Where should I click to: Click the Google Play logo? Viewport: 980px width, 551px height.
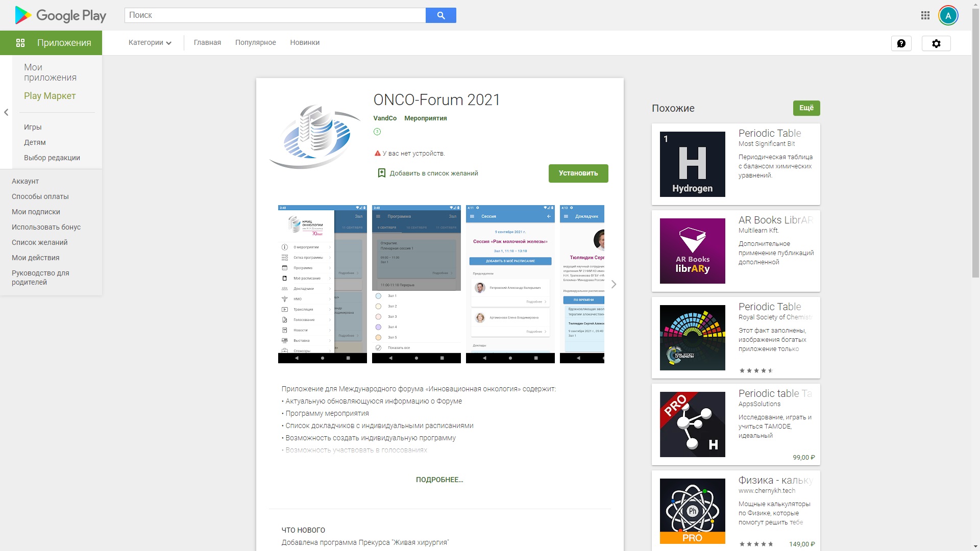[x=60, y=15]
